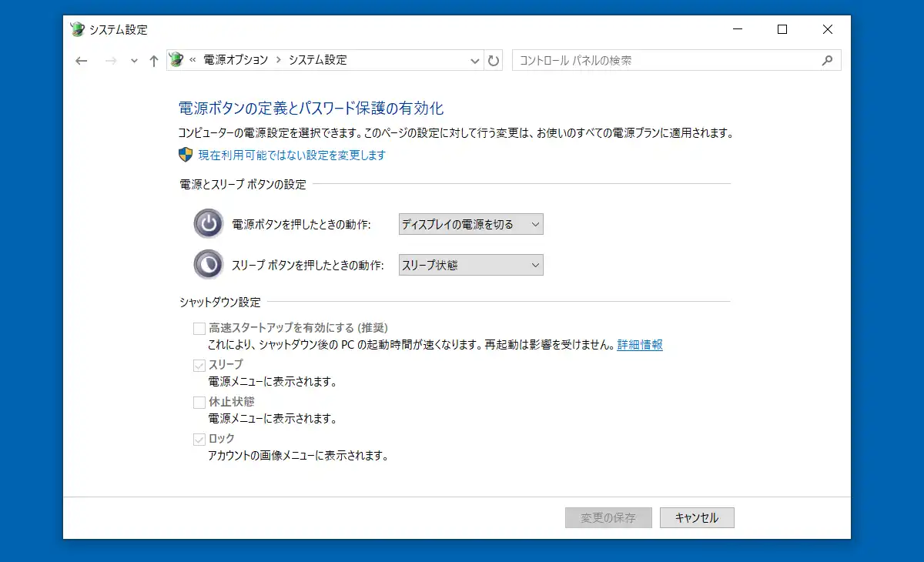Refresh the page with the reload icon
The width and height of the screenshot is (924, 562).
(x=494, y=60)
